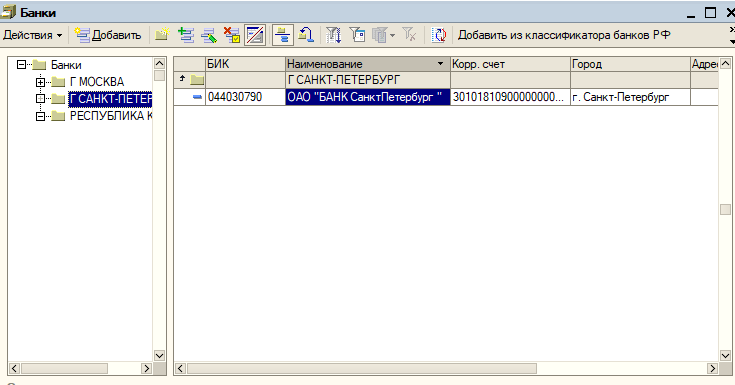The width and height of the screenshot is (735, 385).
Task: Select the BIK cell 044030790
Action: pos(245,97)
